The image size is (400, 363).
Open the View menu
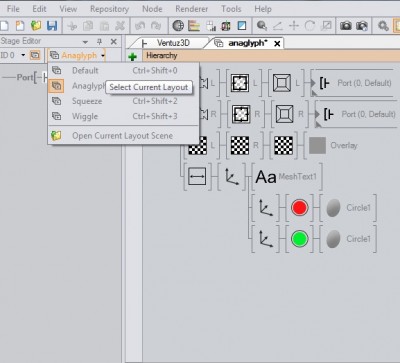click(68, 9)
